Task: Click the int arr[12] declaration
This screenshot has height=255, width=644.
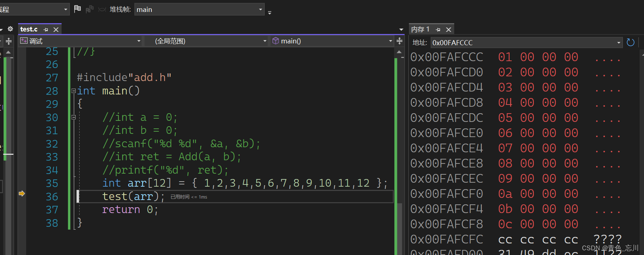Action: (244, 183)
